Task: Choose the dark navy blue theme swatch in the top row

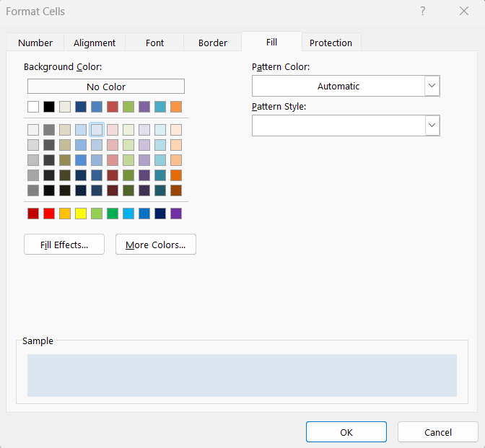Action: tap(81, 107)
